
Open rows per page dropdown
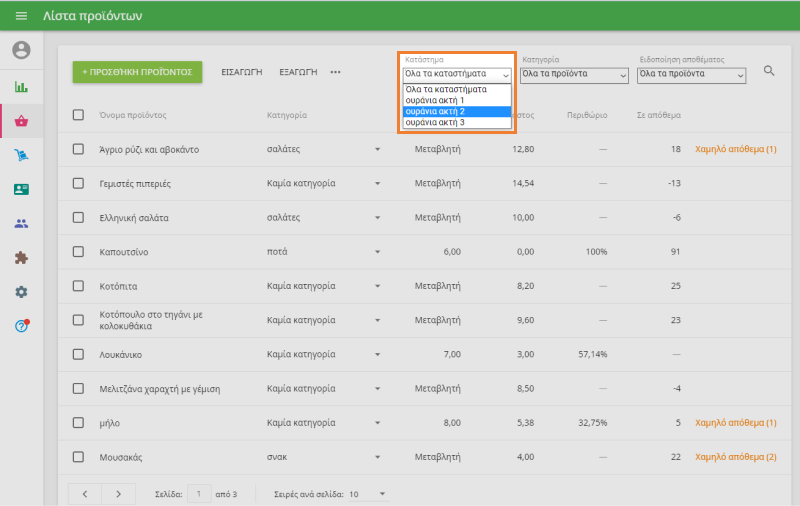[368, 494]
